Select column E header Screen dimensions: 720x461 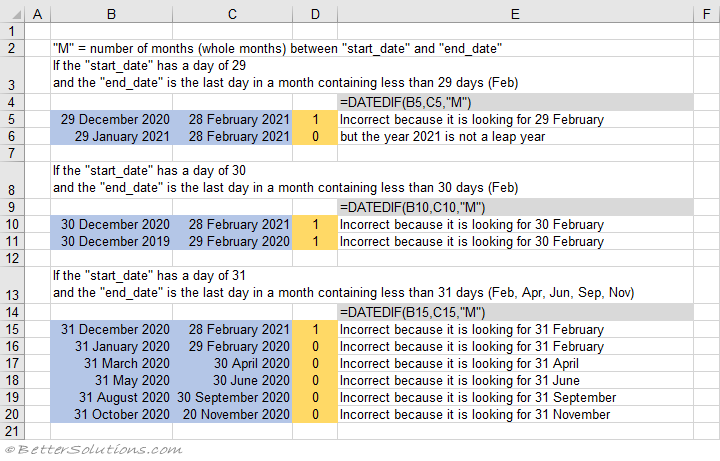pos(515,14)
